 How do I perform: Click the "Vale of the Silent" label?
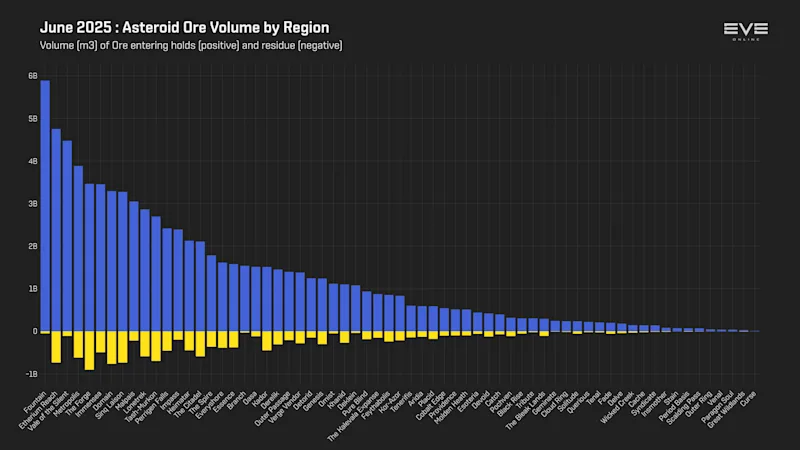tap(48, 411)
